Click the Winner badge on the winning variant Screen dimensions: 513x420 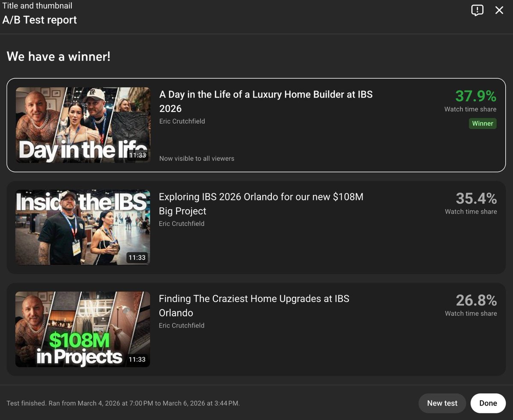[x=483, y=123]
